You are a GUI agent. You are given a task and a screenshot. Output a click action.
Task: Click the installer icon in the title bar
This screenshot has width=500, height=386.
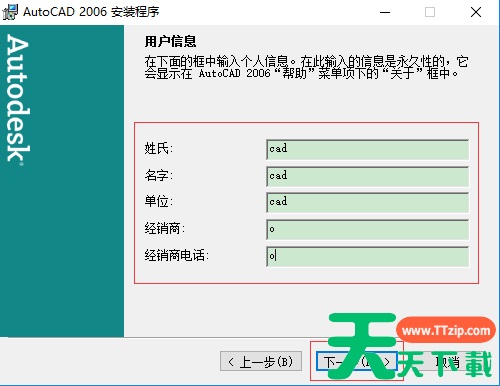10,12
